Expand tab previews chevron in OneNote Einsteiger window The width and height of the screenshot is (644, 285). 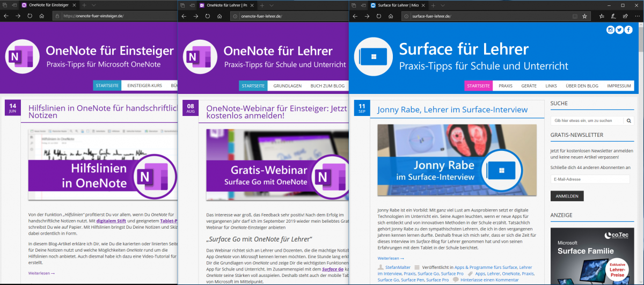pyautogui.click(x=93, y=5)
